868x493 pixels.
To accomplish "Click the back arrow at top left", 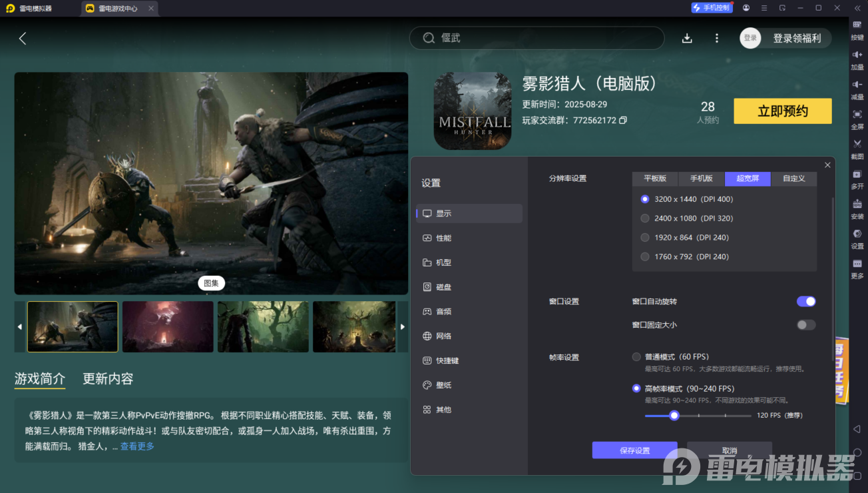I will (x=23, y=39).
